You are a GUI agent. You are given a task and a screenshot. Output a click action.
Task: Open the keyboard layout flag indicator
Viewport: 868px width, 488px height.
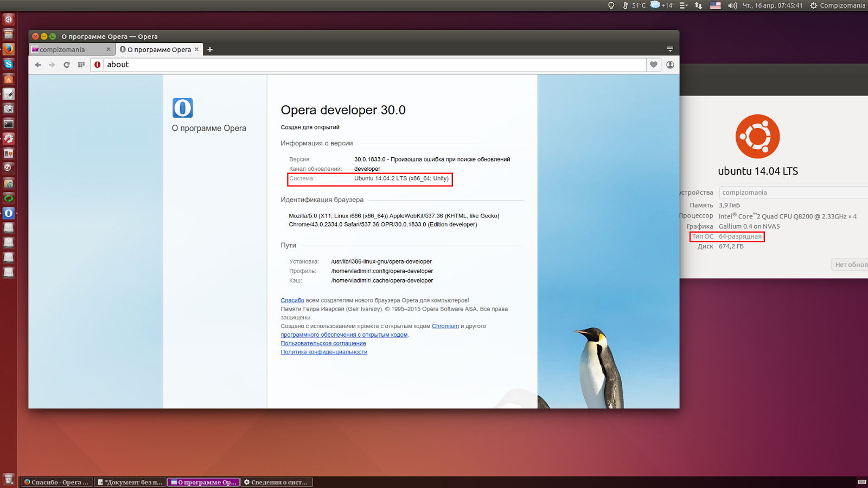pos(716,5)
